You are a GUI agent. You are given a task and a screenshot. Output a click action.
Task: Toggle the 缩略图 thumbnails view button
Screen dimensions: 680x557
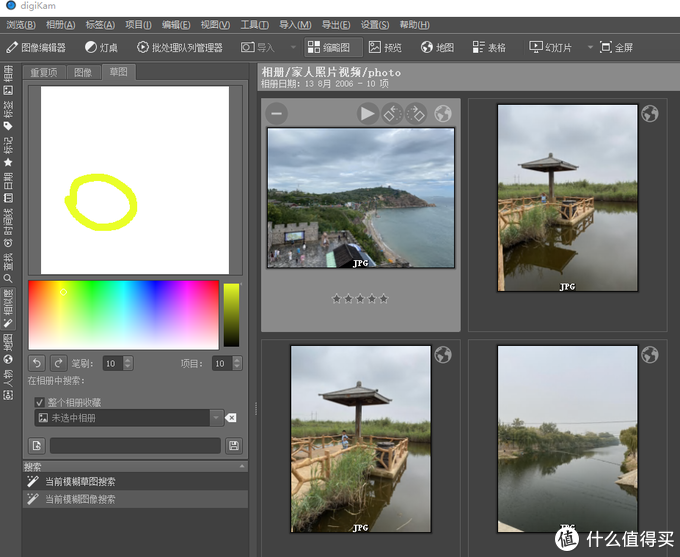[329, 47]
